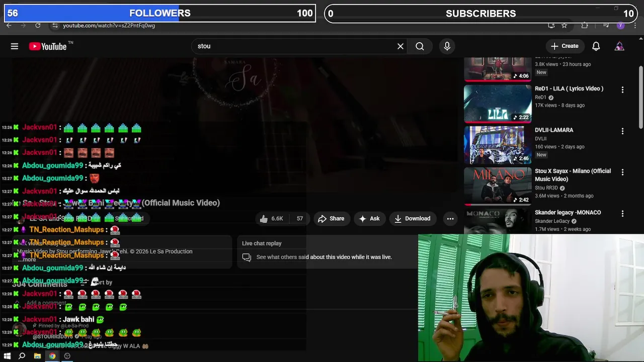Image resolution: width=644 pixels, height=362 pixels.
Task: Open DVLII-LAMARA video title
Action: [554, 130]
